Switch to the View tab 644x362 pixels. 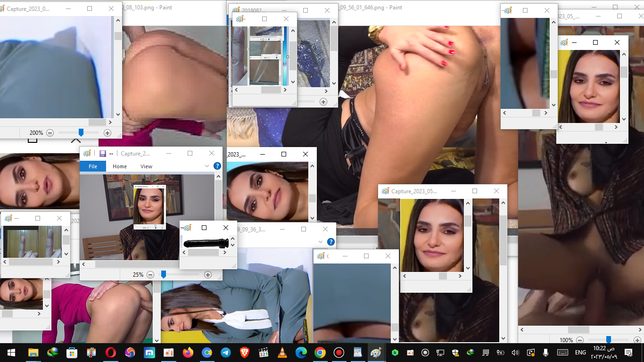tap(146, 166)
